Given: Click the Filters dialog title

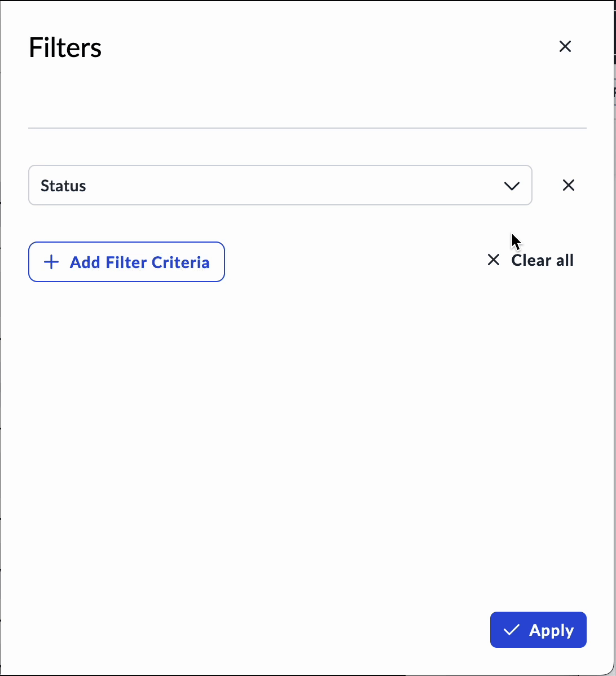Looking at the screenshot, I should point(65,47).
